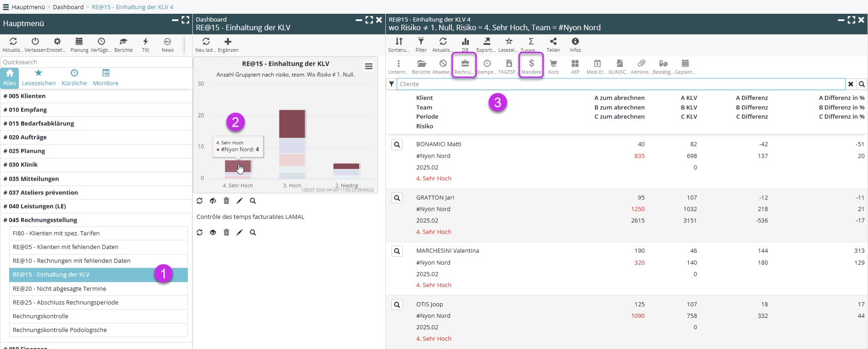Image resolution: width=868 pixels, height=349 pixels.
Task: Click the Korb shopping cart icon
Action: (x=553, y=65)
